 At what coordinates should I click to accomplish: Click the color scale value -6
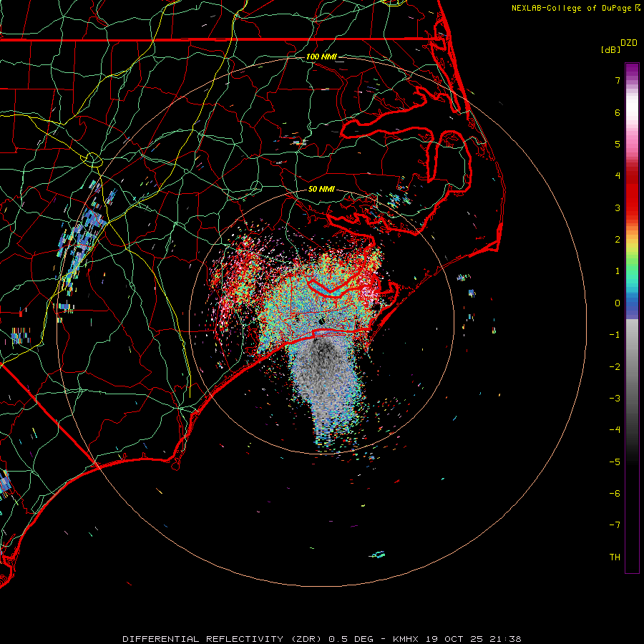click(x=615, y=494)
